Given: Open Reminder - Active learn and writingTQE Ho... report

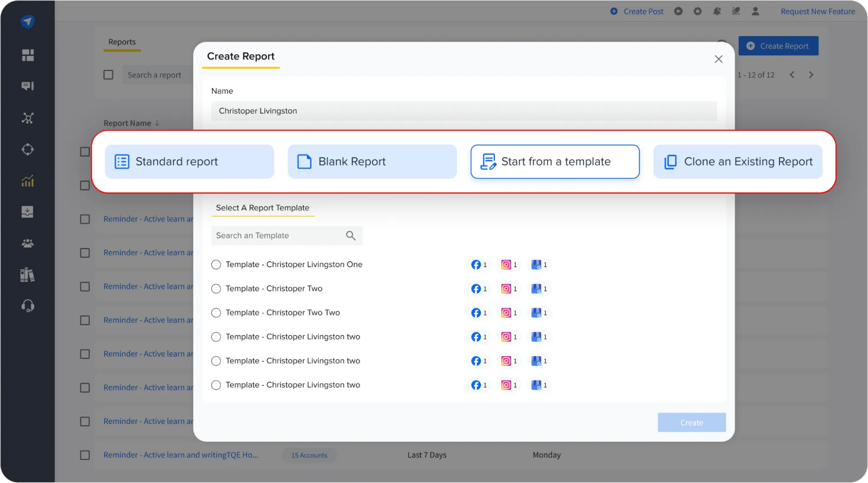Looking at the screenshot, I should pyautogui.click(x=181, y=455).
